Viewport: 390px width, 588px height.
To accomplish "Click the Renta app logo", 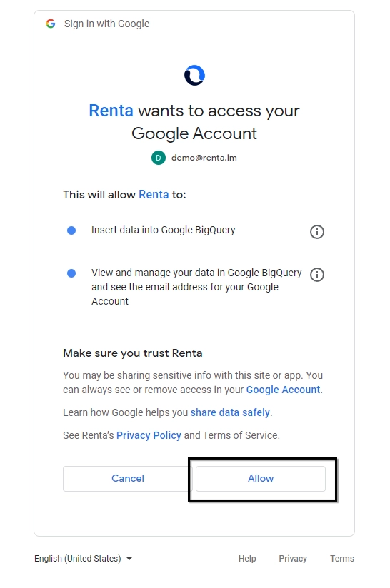I will tap(194, 75).
